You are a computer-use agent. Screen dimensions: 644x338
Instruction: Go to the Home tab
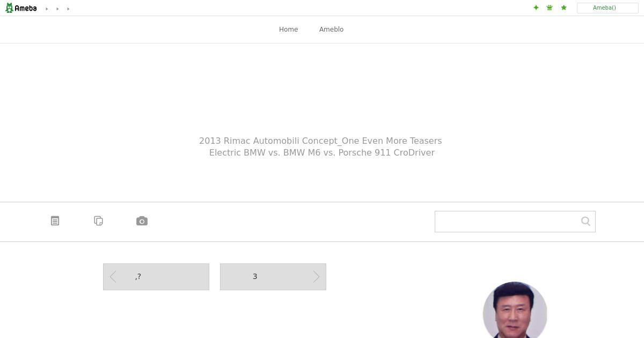click(288, 30)
